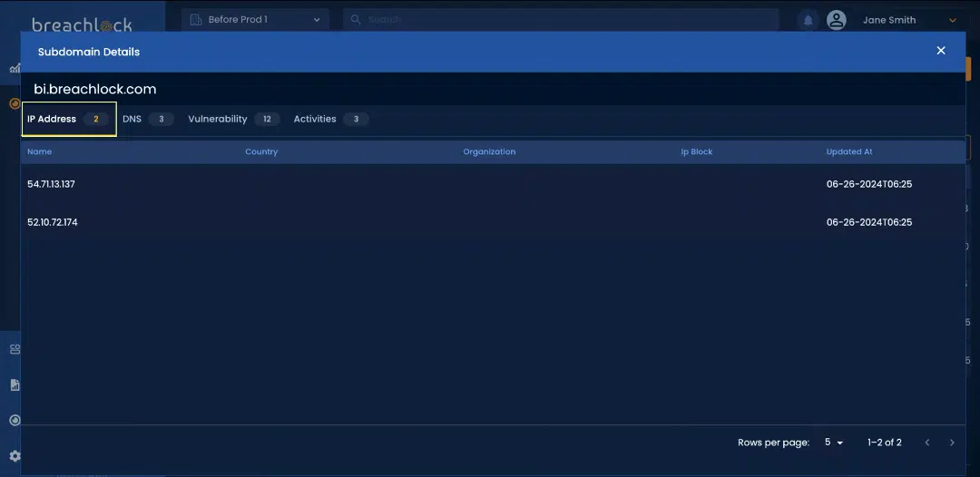Sort by the Name column header

coord(39,151)
